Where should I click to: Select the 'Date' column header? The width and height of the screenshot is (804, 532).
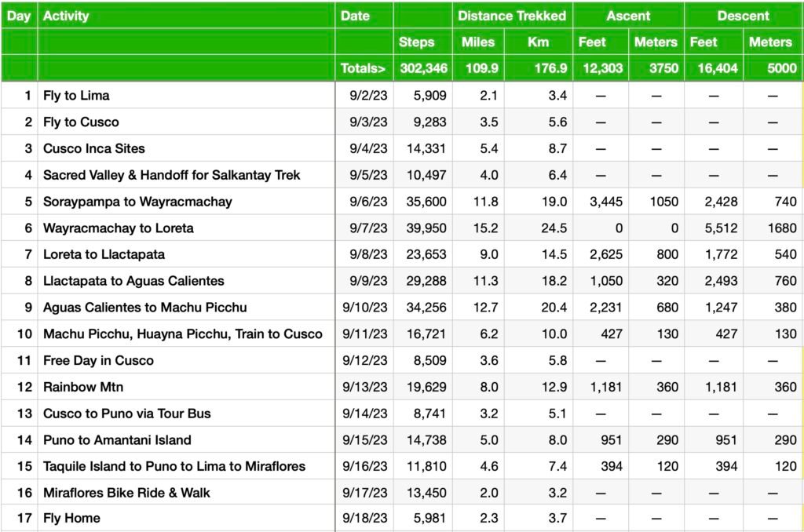point(364,16)
